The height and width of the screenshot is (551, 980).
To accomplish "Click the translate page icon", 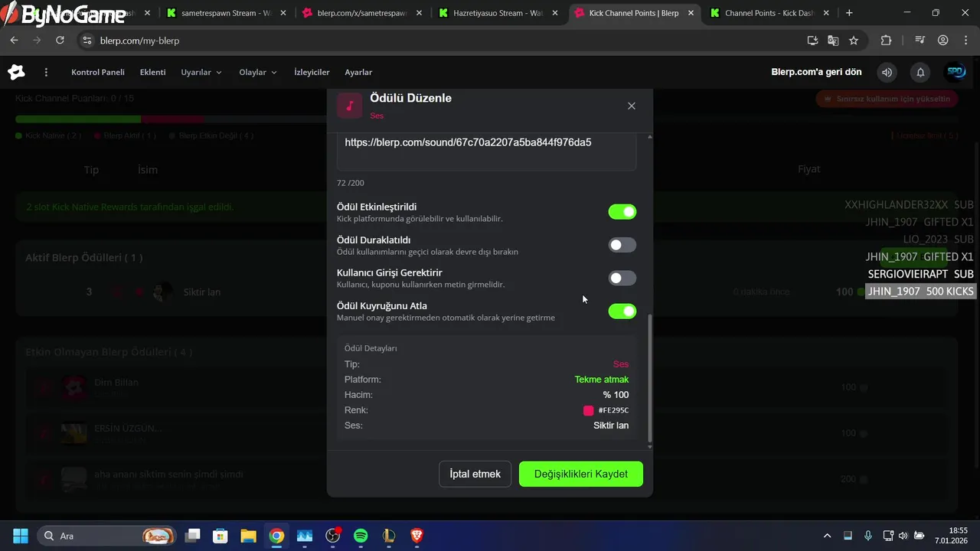I will pos(833,40).
